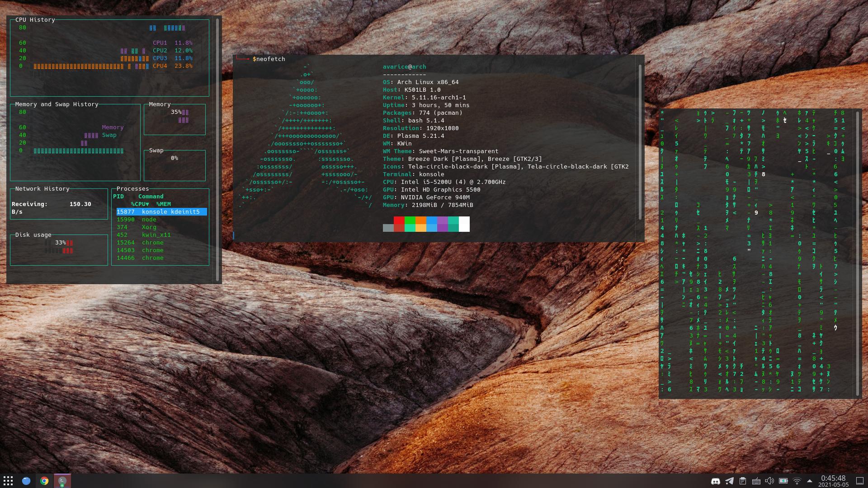Click the Uptime: 3 hours, 50 mins line
This screenshot has width=868, height=488.
[x=426, y=105]
